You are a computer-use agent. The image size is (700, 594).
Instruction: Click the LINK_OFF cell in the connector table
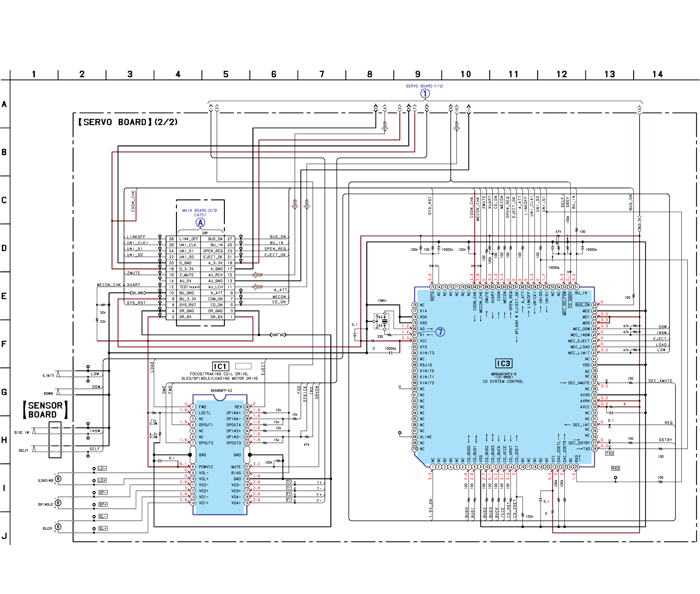(189, 239)
